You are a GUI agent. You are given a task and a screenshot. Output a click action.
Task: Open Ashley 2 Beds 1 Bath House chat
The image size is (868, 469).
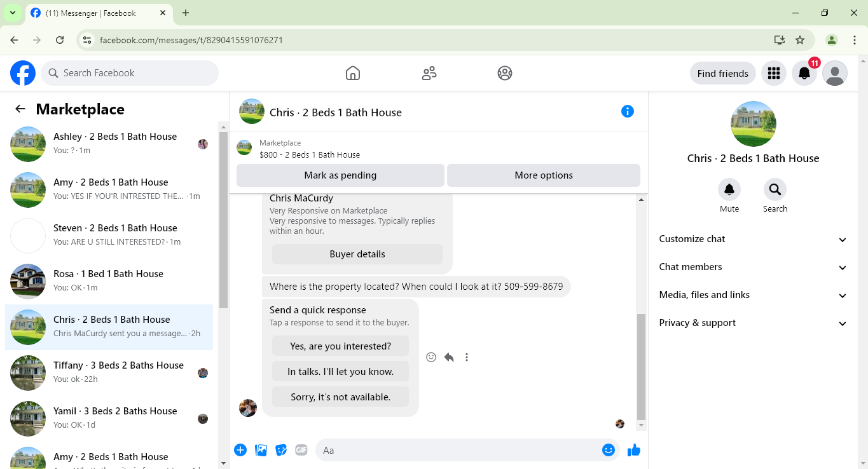coord(109,144)
